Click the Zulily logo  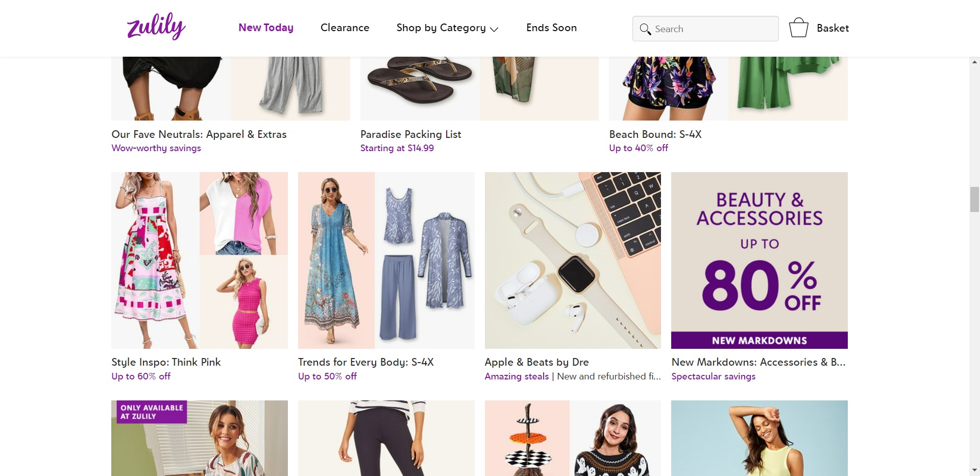(156, 27)
